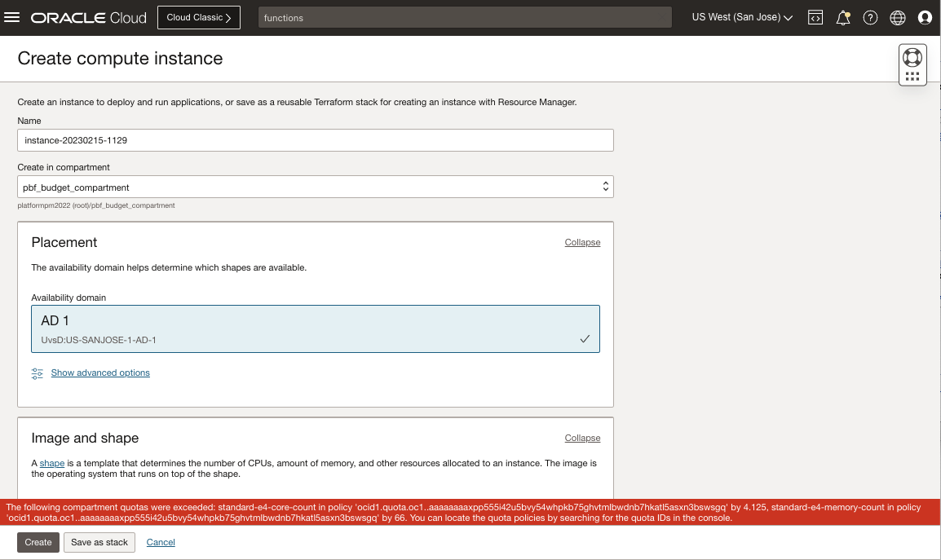Click the instance Name input field
The height and width of the screenshot is (560, 941).
315,139
